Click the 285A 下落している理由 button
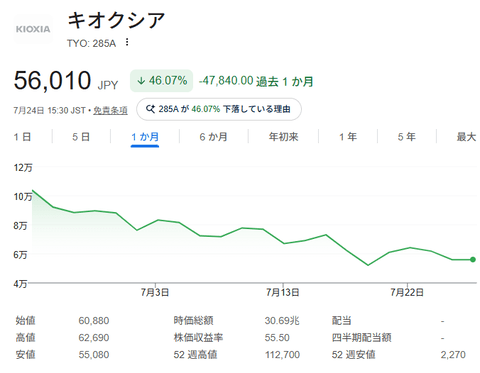Screen dimensions: 480x373 pyautogui.click(x=219, y=109)
